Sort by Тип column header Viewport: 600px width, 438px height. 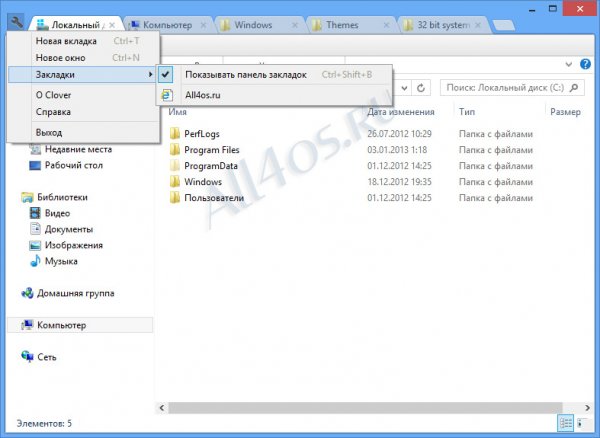[467, 112]
